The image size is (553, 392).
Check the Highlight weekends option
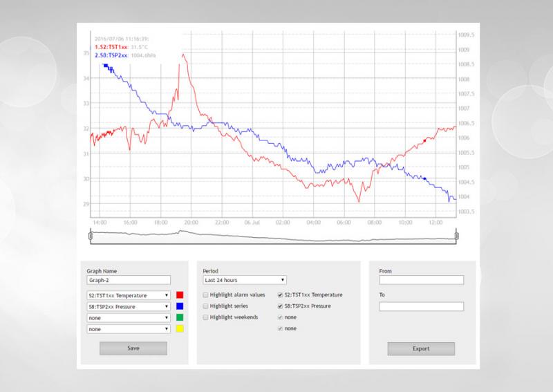point(205,317)
